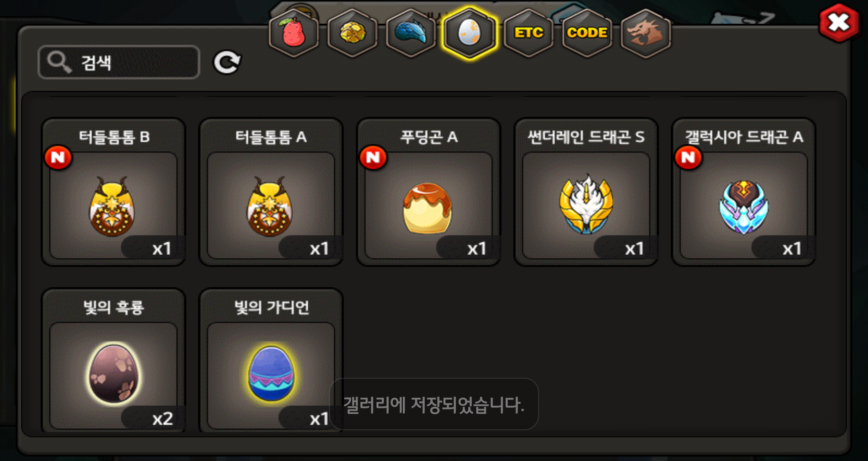Open the dragon head category tab
868x461 pixels.
(x=645, y=33)
